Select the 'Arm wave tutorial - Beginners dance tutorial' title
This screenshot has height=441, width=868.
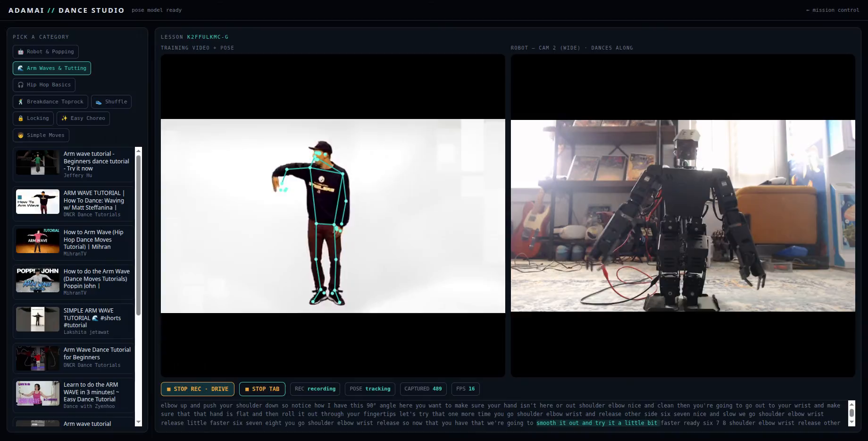click(96, 161)
